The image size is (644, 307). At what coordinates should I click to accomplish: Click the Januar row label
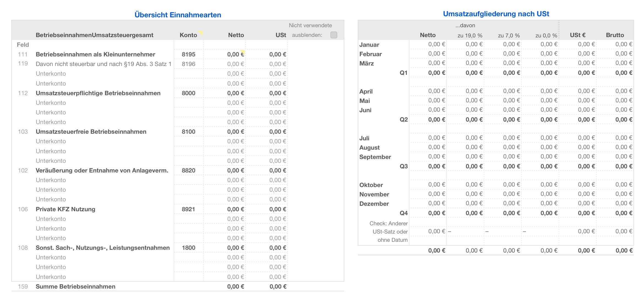369,45
